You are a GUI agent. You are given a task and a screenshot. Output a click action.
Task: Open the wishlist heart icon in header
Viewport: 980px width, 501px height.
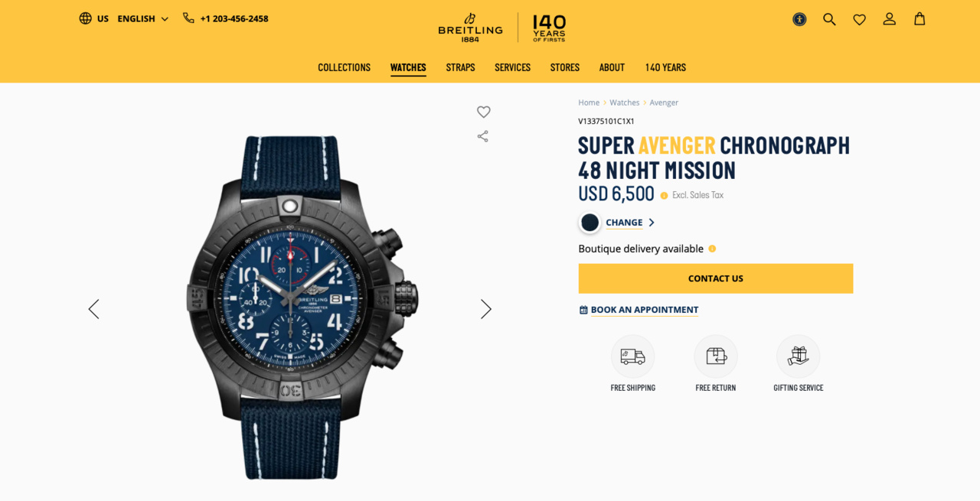point(859,19)
